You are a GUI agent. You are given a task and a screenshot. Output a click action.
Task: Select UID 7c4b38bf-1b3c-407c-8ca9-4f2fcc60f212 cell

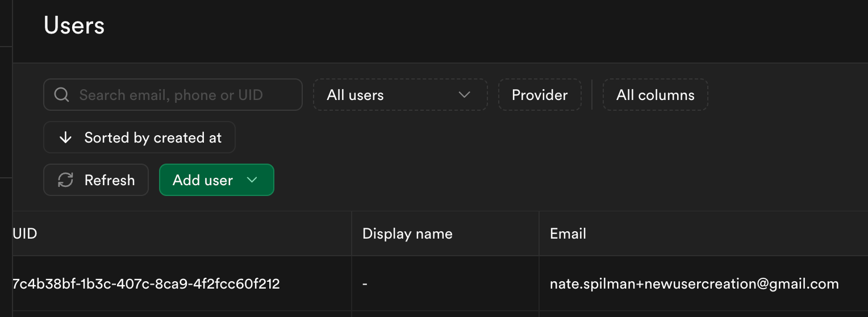tap(182, 283)
